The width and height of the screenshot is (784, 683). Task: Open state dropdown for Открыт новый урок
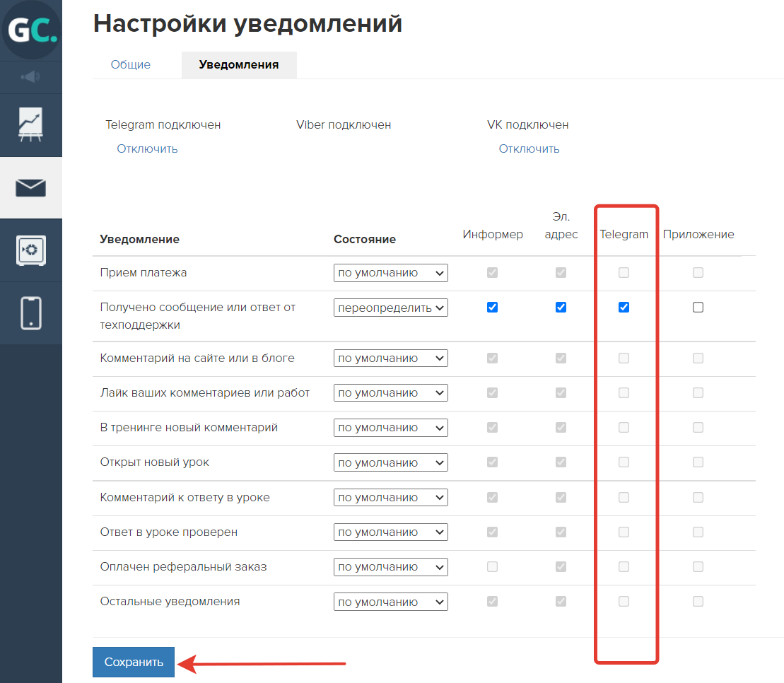click(x=390, y=462)
